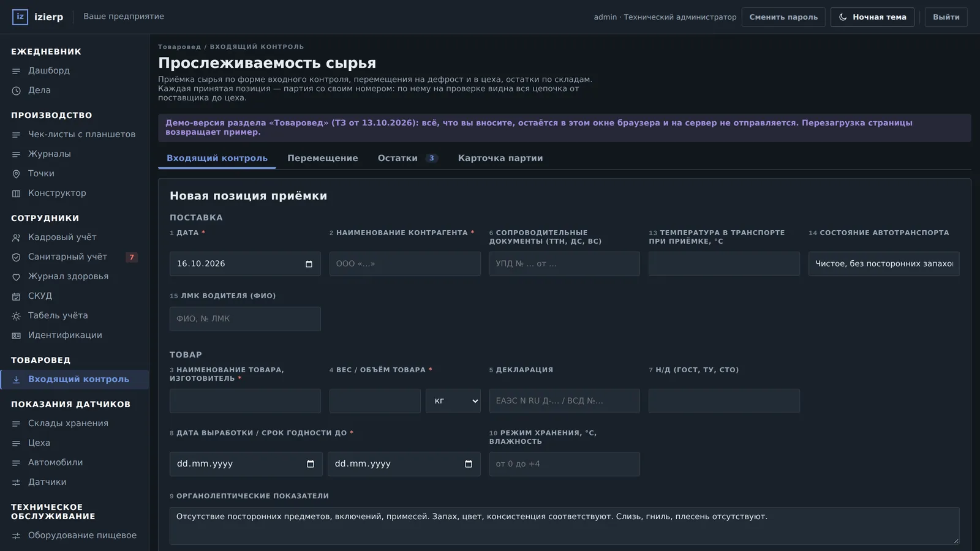
Task: Open calendar picker in Дата field
Action: (x=309, y=264)
